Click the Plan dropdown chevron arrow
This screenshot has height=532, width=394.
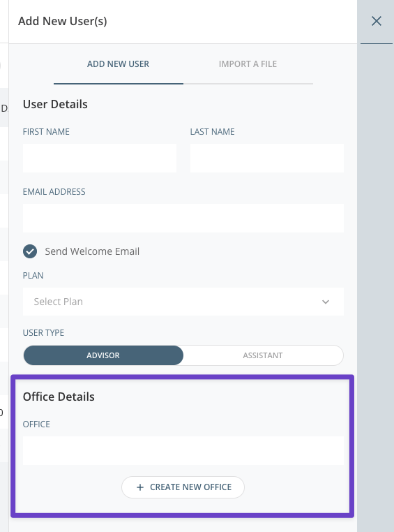pyautogui.click(x=326, y=302)
